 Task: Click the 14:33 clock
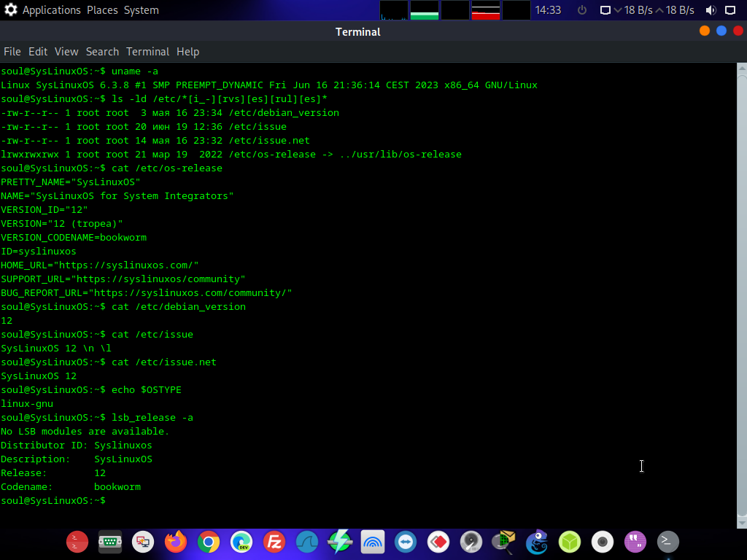pos(549,10)
